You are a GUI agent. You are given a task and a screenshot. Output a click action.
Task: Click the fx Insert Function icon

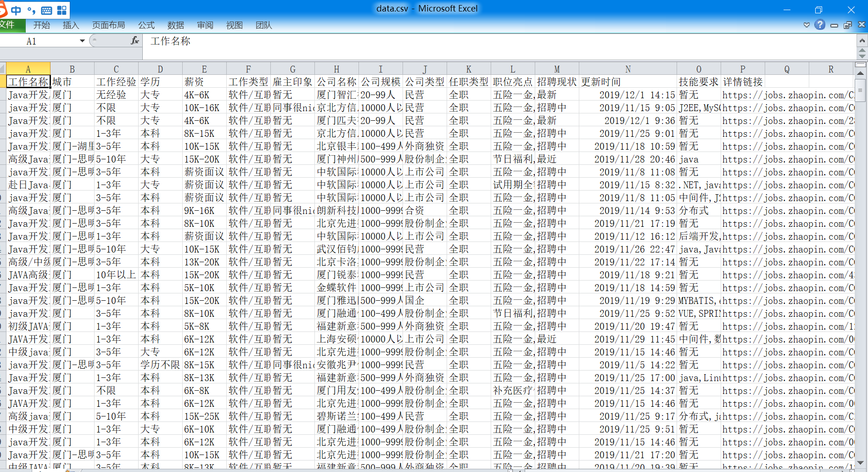click(x=135, y=41)
